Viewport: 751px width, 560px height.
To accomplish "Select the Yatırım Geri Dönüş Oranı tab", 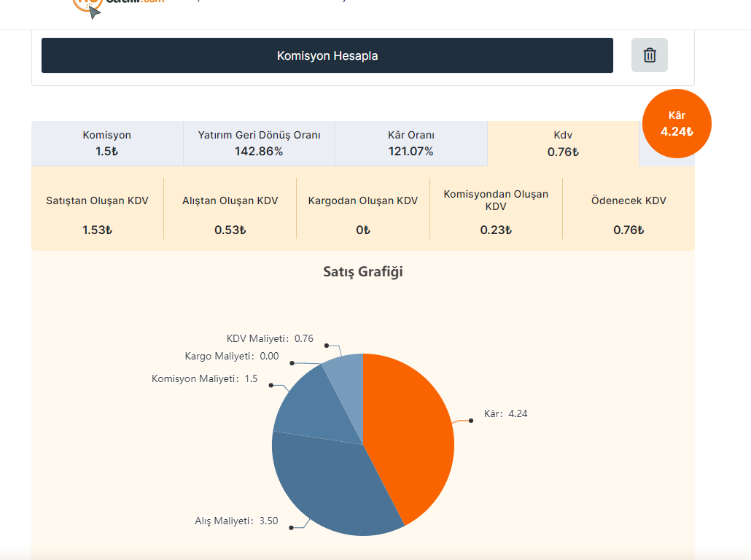I will (259, 143).
